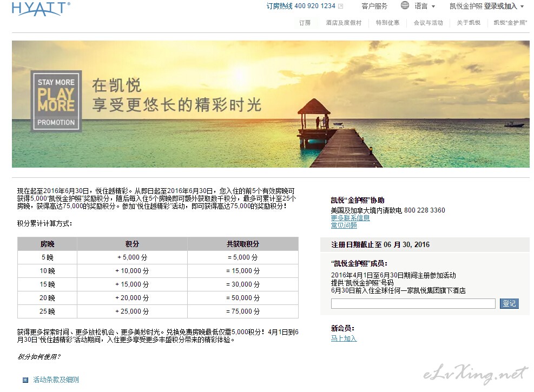Click the heading 注册日期截止至 06 月 30, 2016
The width and height of the screenshot is (534, 392).
[x=380, y=244]
